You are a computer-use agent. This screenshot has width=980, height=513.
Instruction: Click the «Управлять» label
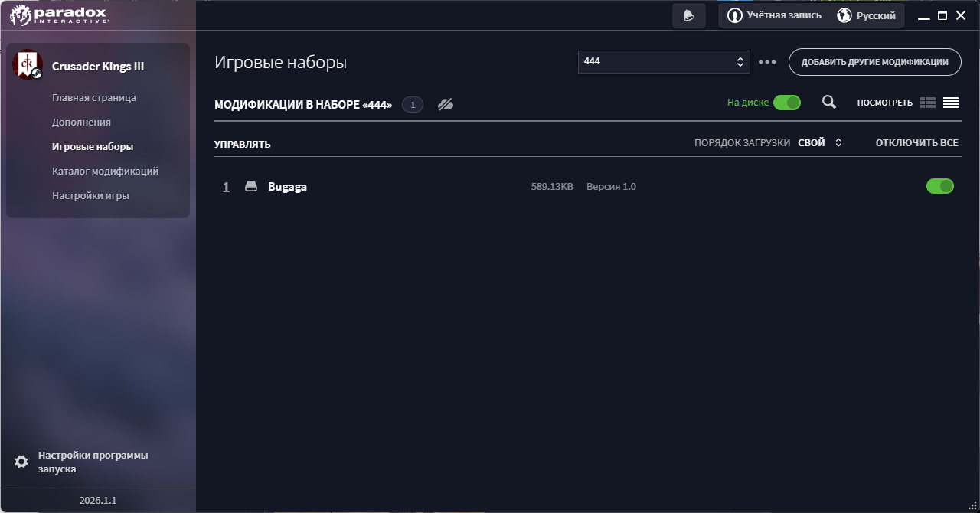point(242,144)
